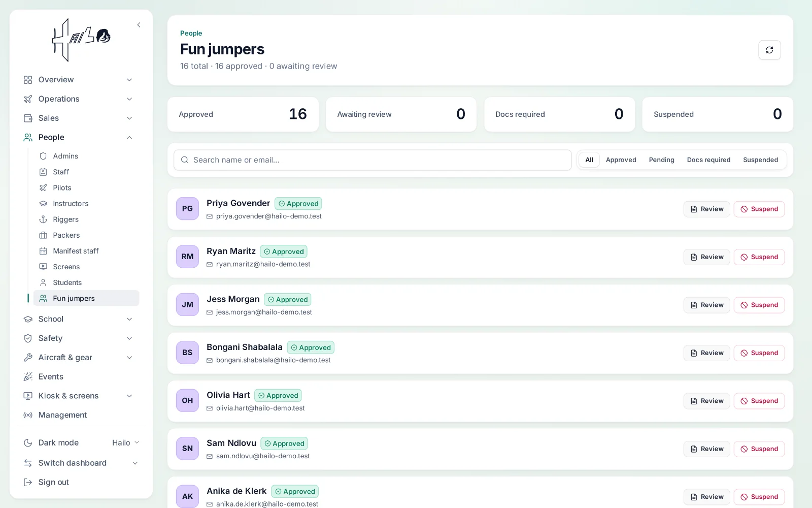Review Priya Govender's record
812x508 pixels.
[x=706, y=209]
